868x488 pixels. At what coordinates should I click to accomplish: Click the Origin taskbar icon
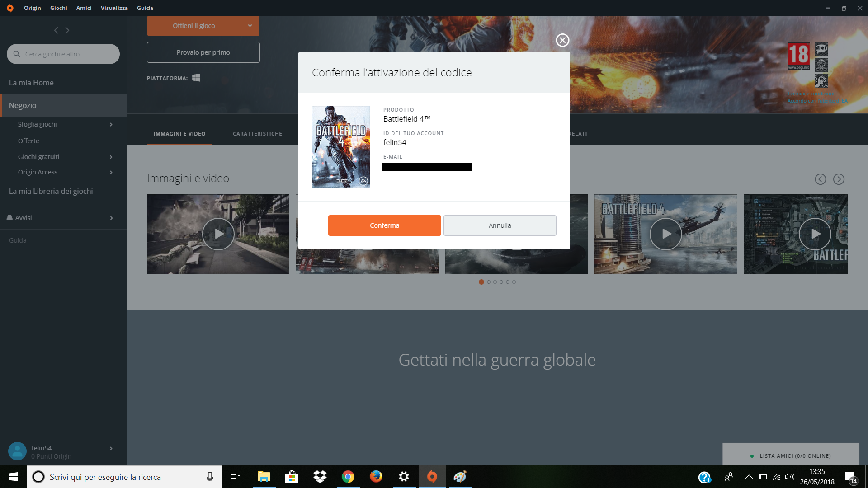pos(432,477)
